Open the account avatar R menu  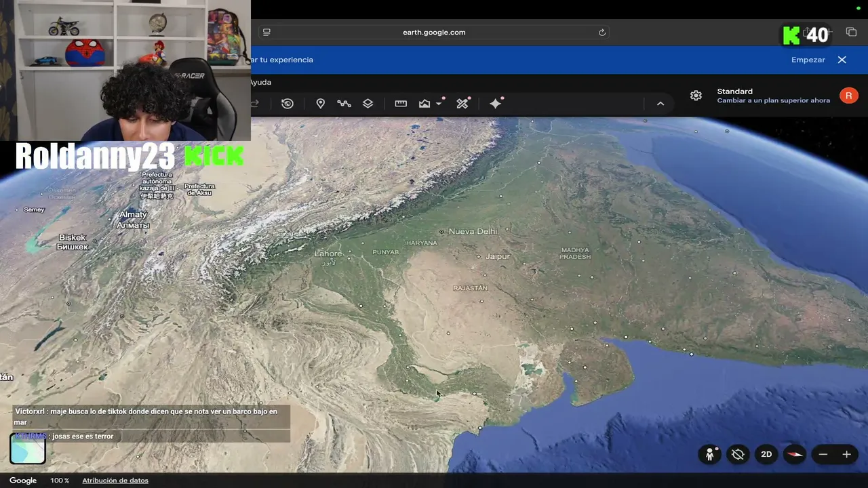848,96
